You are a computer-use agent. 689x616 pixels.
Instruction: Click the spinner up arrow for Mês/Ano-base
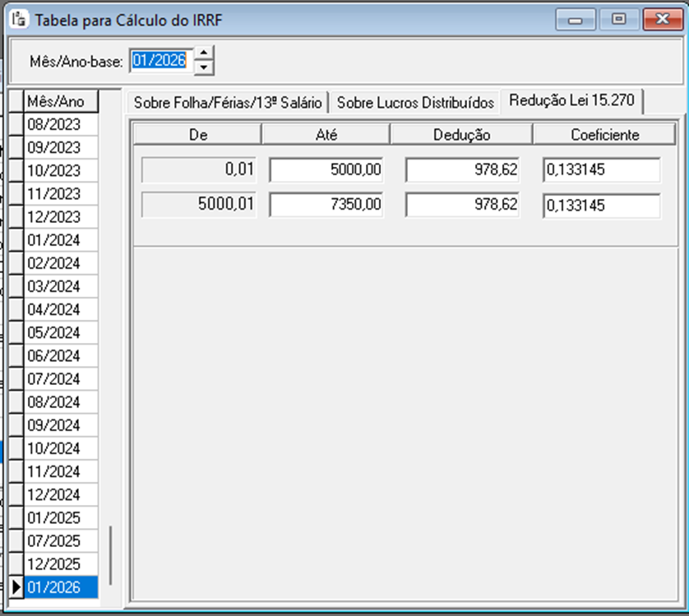click(205, 53)
